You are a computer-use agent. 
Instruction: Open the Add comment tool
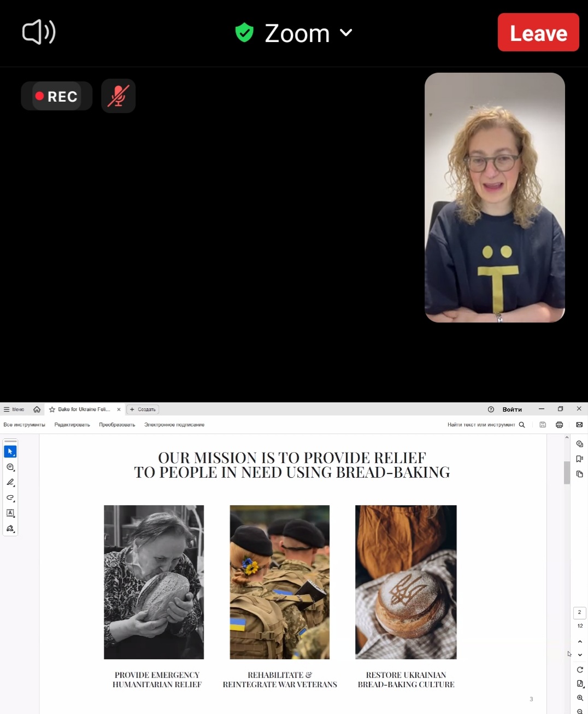[x=10, y=467]
